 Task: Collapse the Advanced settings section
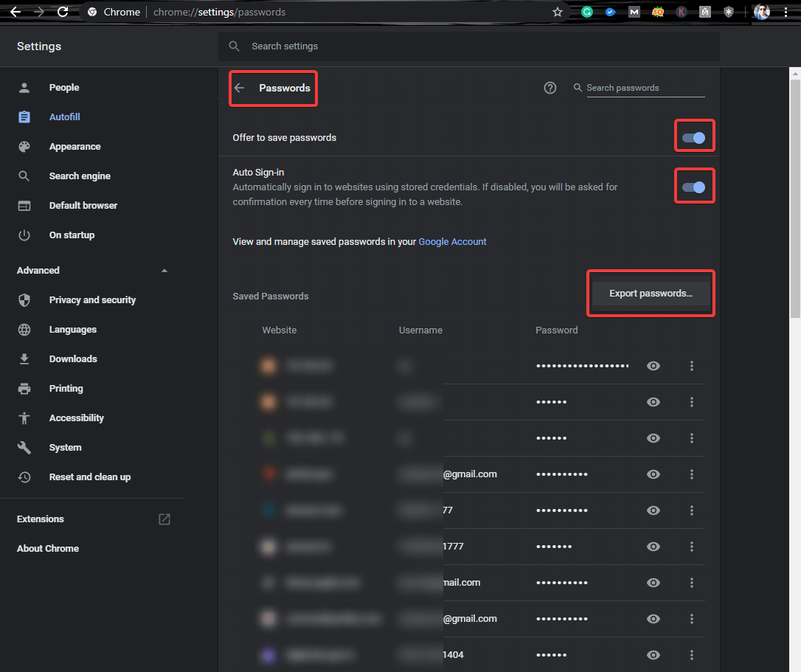pos(164,270)
